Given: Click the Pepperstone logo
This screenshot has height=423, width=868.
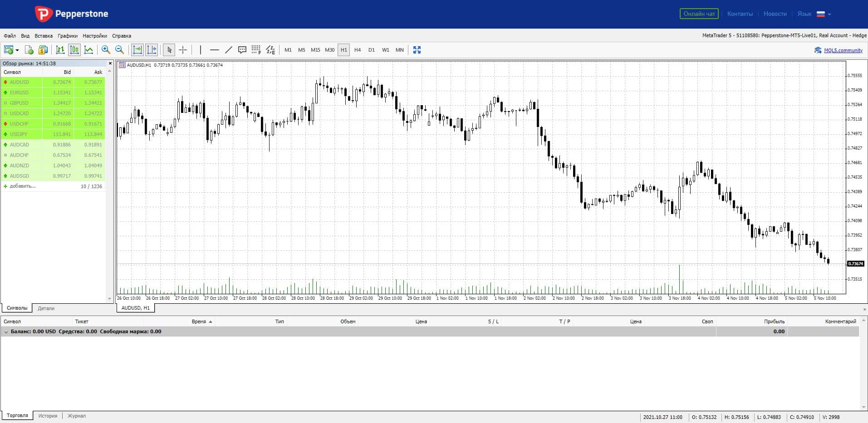Looking at the screenshot, I should (72, 14).
